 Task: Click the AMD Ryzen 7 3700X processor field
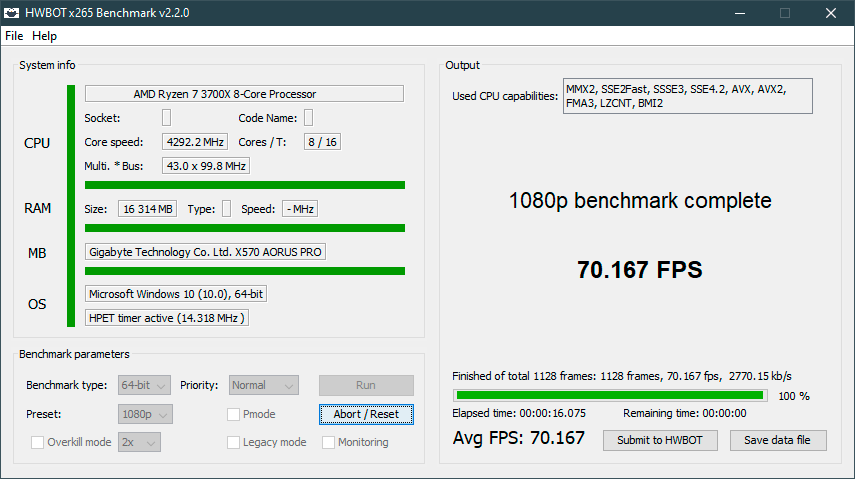(244, 94)
